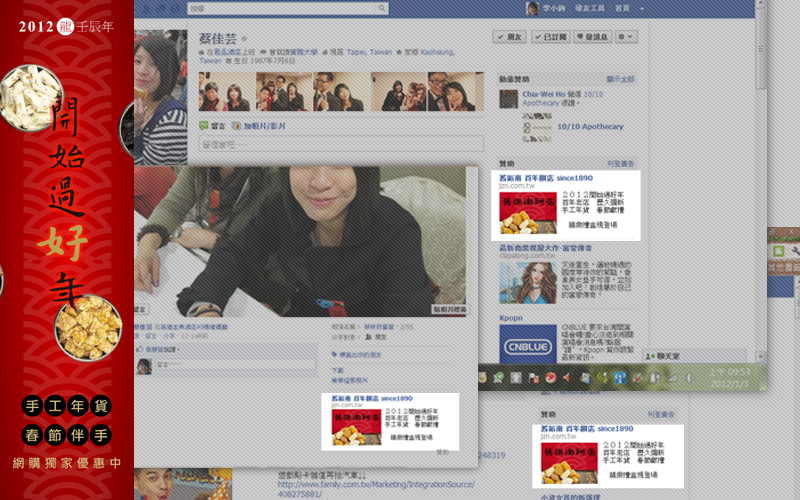
Task: Click the 舊振南 ad image thumbnail
Action: (x=528, y=213)
